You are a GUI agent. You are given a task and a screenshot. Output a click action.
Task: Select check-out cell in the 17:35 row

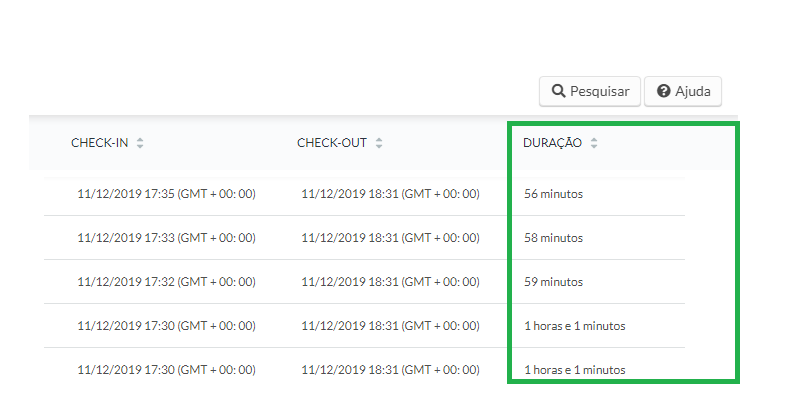pyautogui.click(x=390, y=194)
